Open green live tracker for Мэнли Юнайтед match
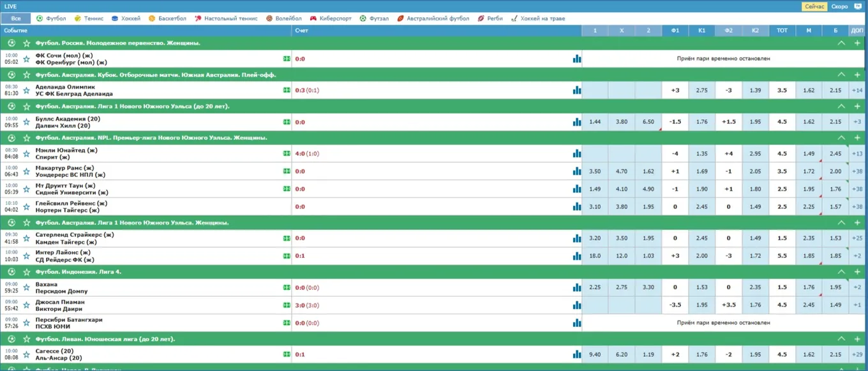The height and width of the screenshot is (371, 868). (287, 153)
